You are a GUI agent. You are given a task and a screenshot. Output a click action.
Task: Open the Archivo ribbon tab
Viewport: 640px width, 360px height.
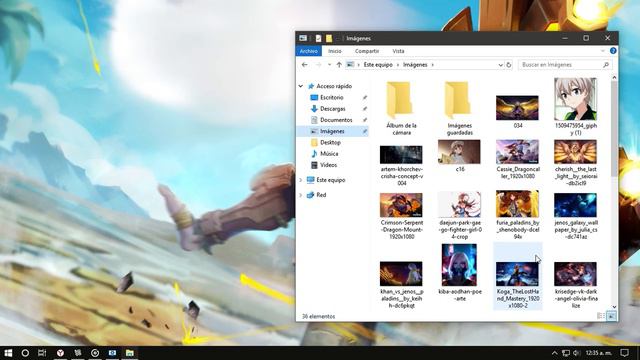tap(309, 51)
